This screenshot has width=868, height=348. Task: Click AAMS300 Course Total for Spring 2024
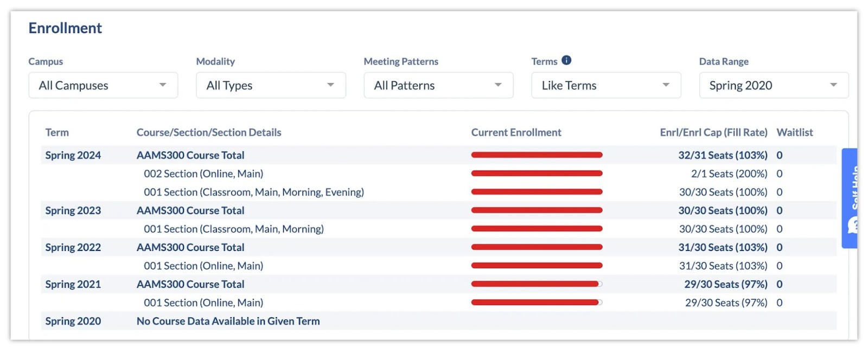pos(190,155)
